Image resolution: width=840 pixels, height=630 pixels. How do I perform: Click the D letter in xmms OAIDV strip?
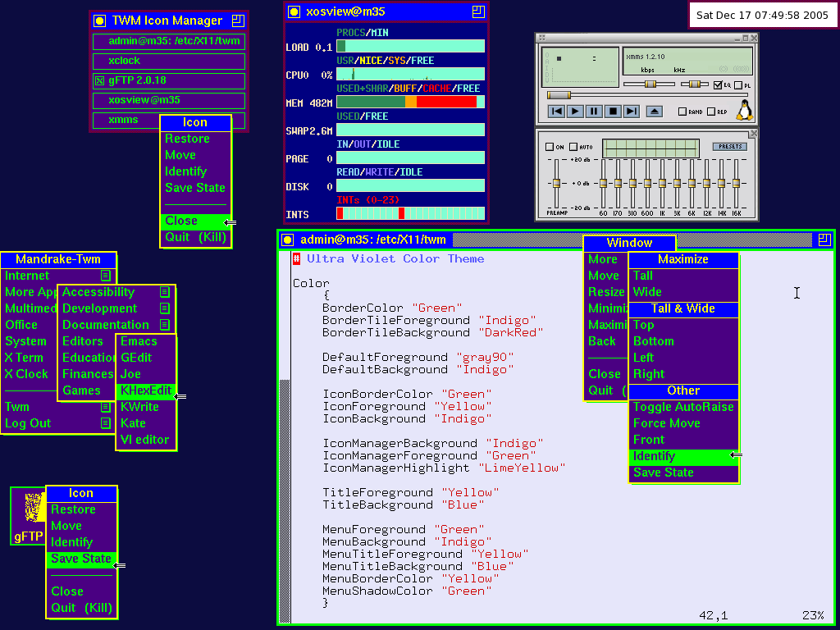click(546, 74)
